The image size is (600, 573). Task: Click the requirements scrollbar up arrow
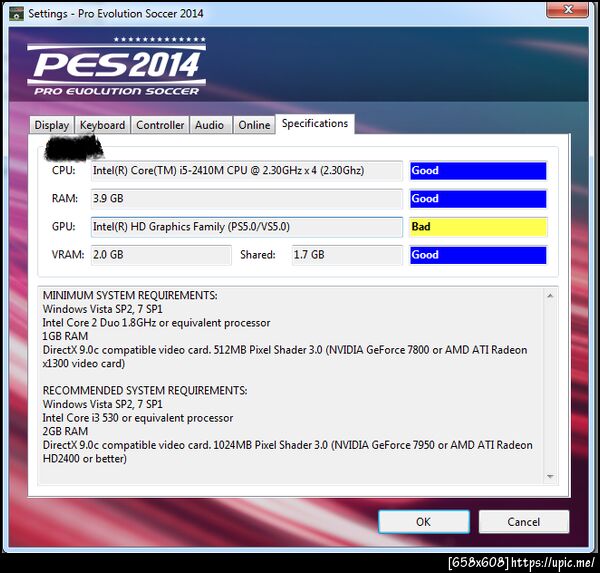tap(550, 295)
